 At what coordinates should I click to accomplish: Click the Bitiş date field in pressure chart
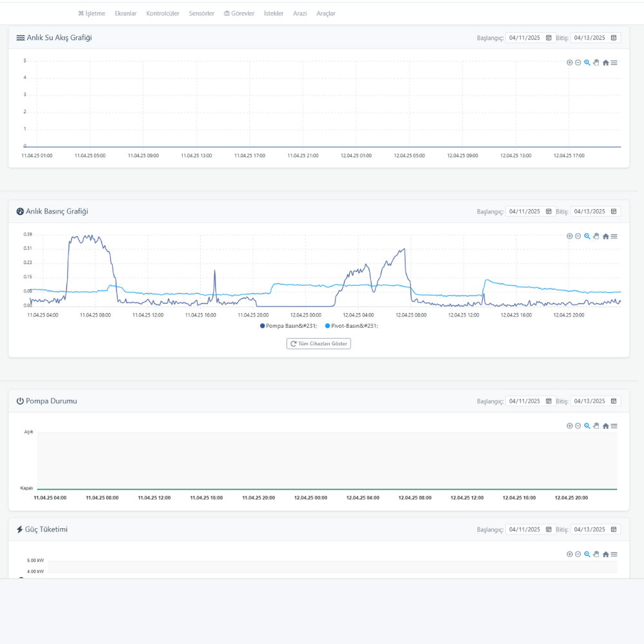tap(589, 211)
